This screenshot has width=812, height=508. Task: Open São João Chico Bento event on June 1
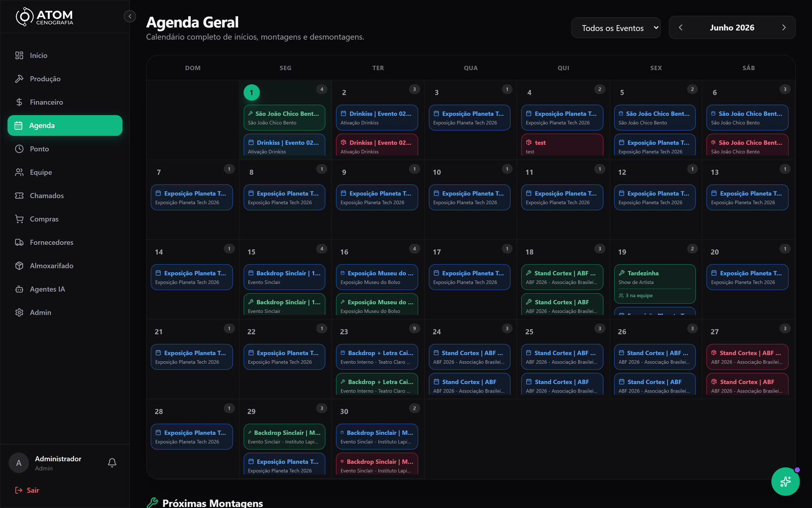click(x=284, y=118)
